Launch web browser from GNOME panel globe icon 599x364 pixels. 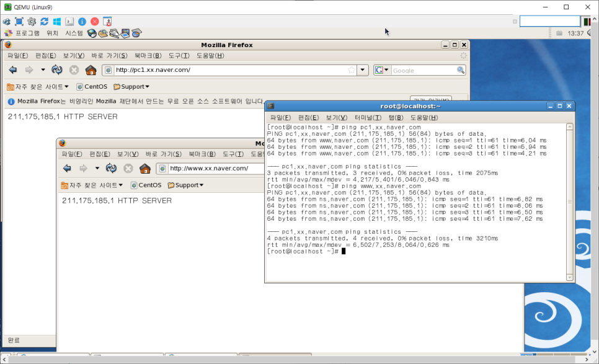92,33
